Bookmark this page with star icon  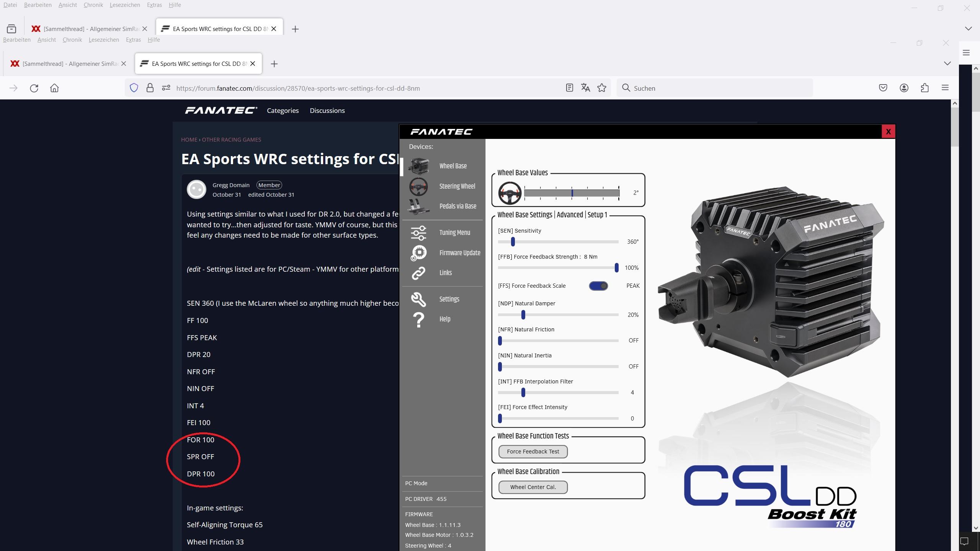602,88
